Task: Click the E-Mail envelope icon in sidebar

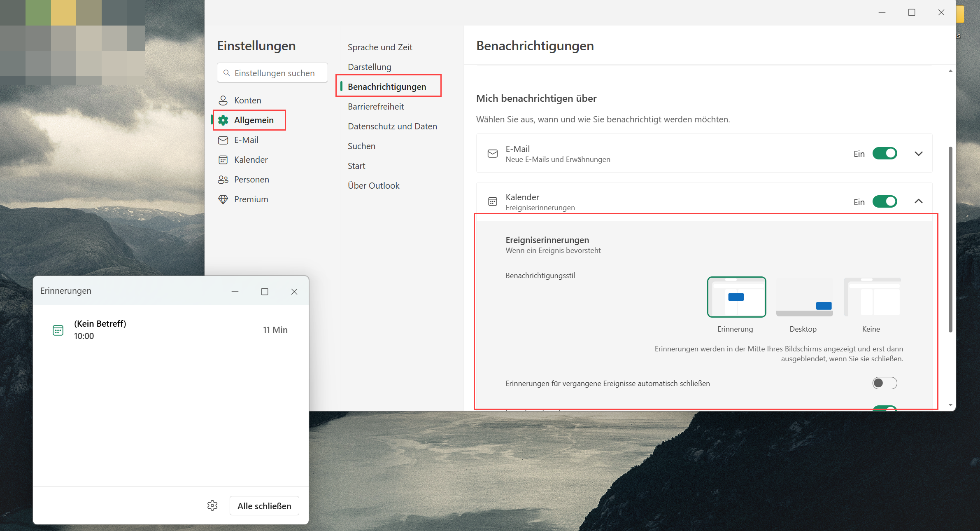Action: [x=223, y=140]
